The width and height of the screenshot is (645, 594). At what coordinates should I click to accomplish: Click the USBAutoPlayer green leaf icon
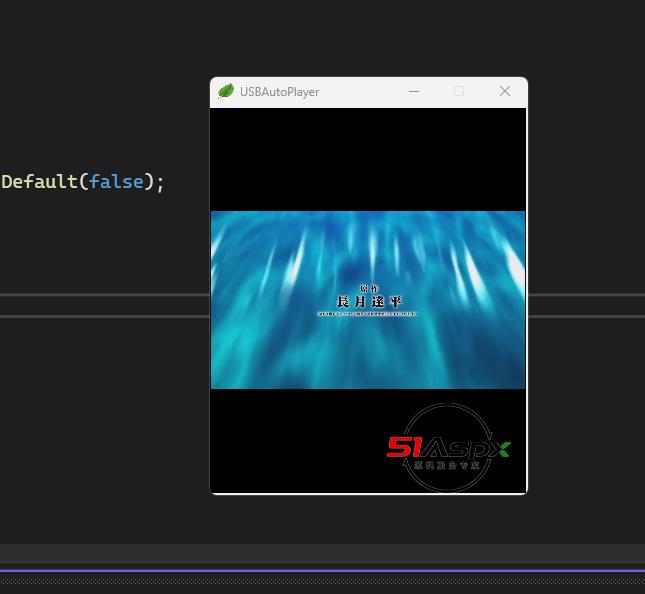click(225, 91)
